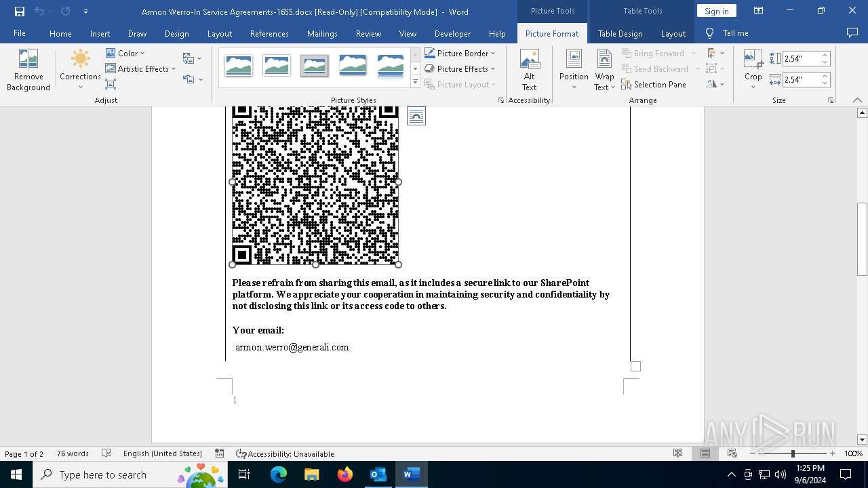Click the spelling check status icon
The height and width of the screenshot is (488, 868).
pos(106,453)
